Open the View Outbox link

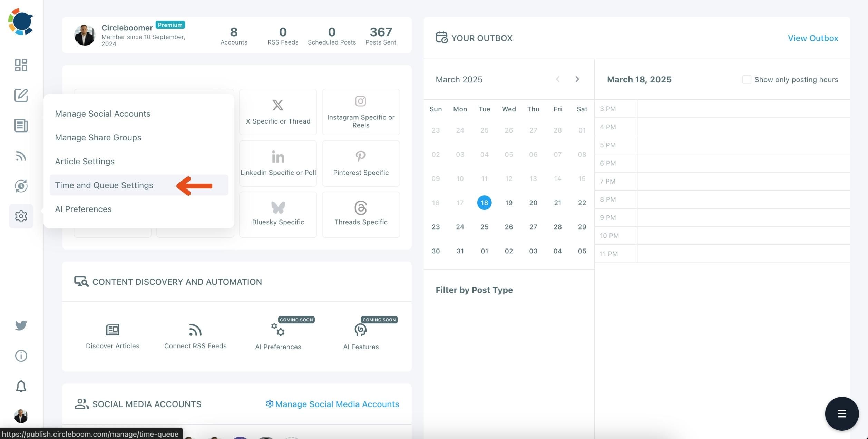coord(813,38)
